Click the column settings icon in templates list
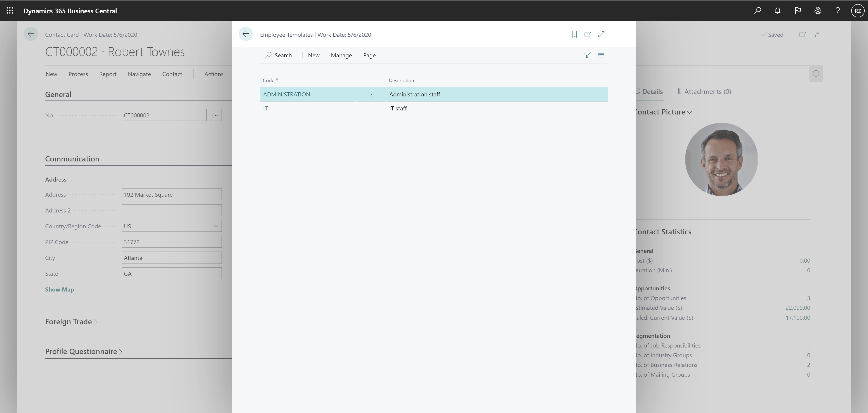The width and height of the screenshot is (868, 413). (601, 55)
